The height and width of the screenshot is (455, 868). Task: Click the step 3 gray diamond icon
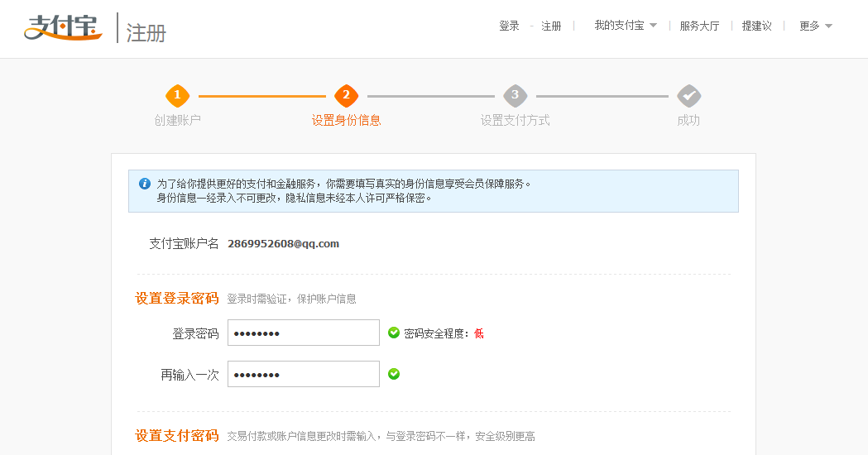click(x=516, y=95)
